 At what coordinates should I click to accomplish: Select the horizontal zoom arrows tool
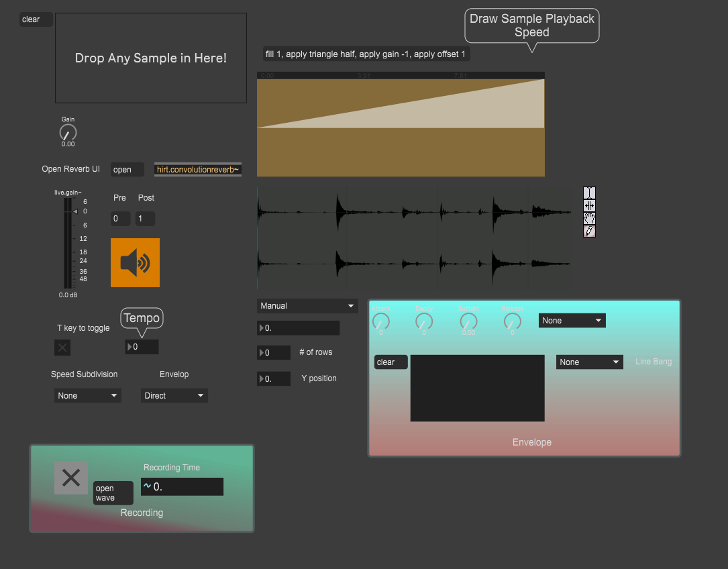point(589,205)
